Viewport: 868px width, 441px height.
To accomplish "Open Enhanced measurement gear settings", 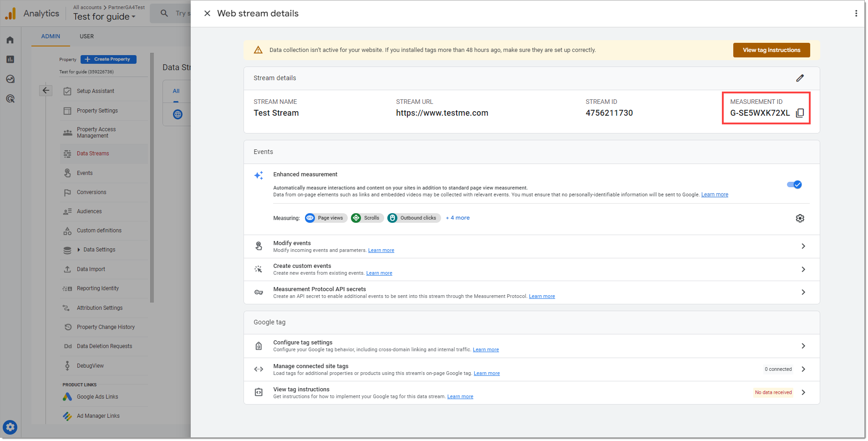I will [x=800, y=218].
